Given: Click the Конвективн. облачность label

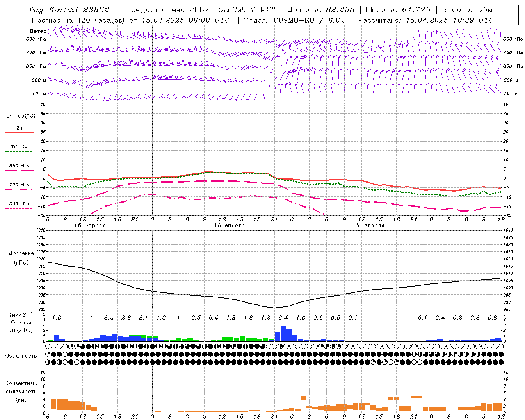Looking at the screenshot, I should (21, 388).
